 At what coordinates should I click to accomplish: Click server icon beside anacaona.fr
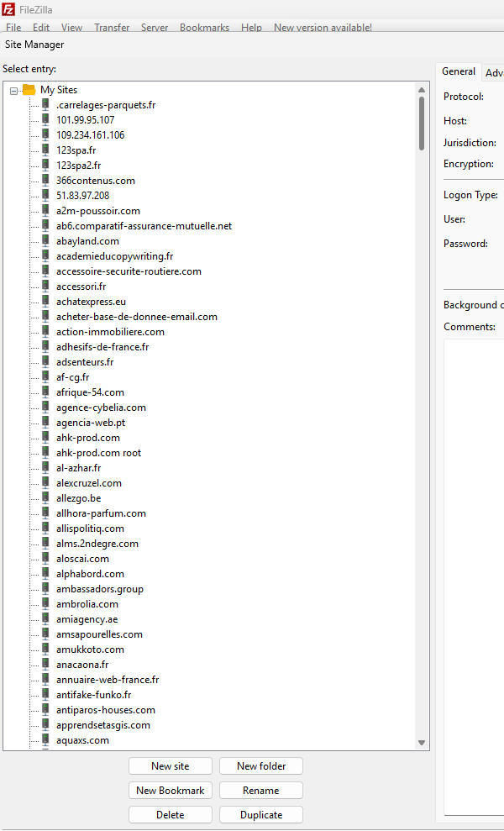(x=46, y=664)
